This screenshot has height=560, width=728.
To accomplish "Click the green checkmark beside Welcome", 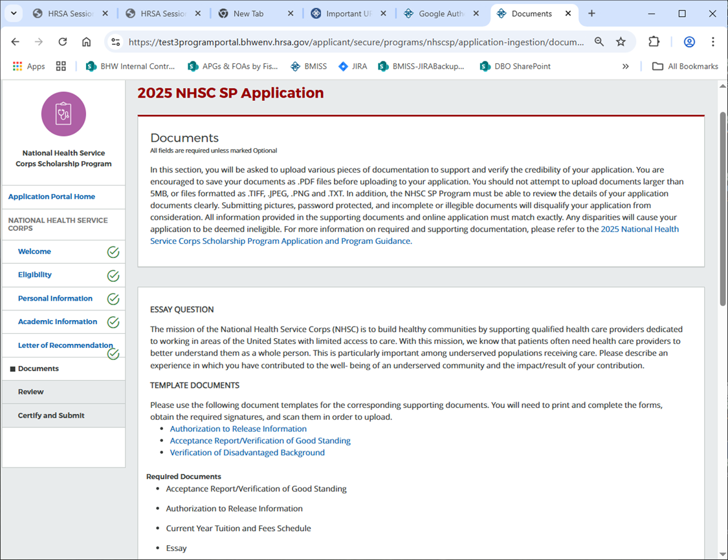I will [113, 252].
